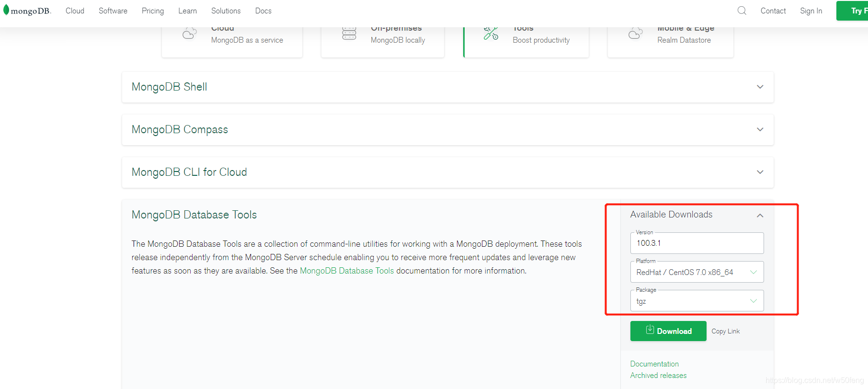Collapse the Available Downloads panel chevron

coord(760,215)
